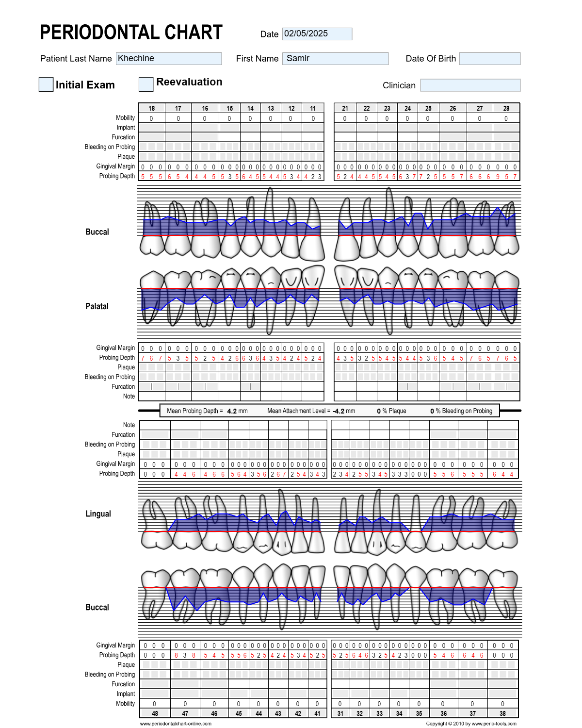Click the First Name field containing Samir
Viewport: 582px width, 728px height.
[336, 59]
